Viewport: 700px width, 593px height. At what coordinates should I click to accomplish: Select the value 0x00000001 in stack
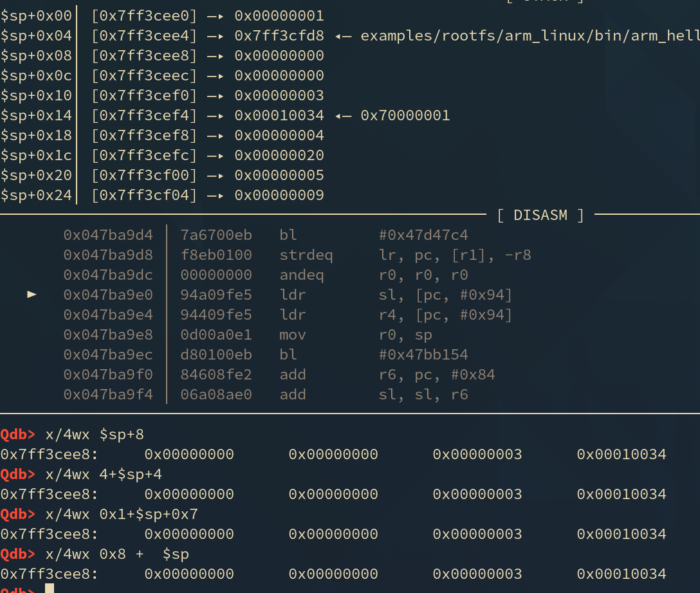(279, 16)
